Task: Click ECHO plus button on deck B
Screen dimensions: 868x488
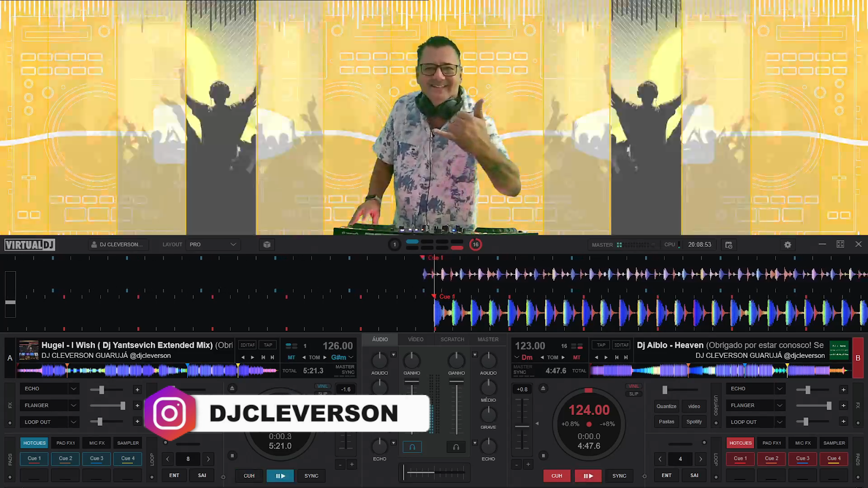Action: (x=843, y=389)
